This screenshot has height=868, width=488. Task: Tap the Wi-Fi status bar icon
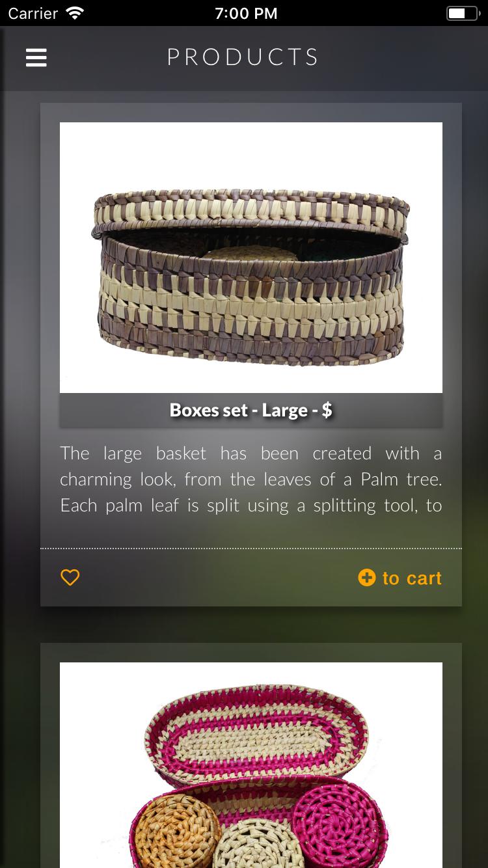(x=75, y=13)
